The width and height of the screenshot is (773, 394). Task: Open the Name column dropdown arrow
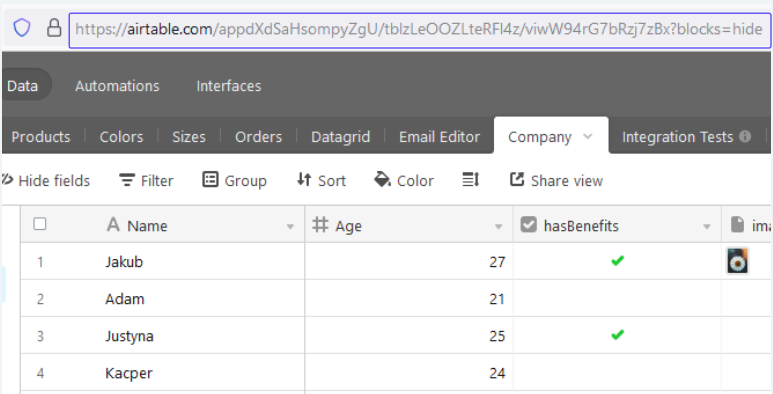point(290,227)
